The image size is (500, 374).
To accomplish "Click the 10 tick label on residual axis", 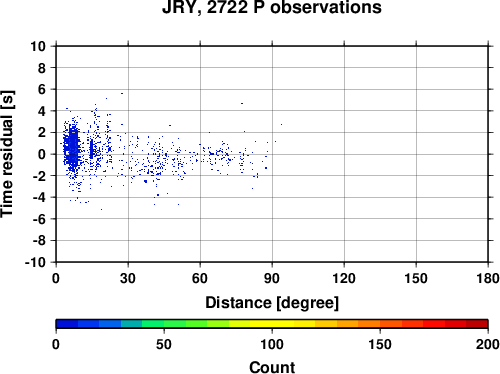I will [x=38, y=46].
